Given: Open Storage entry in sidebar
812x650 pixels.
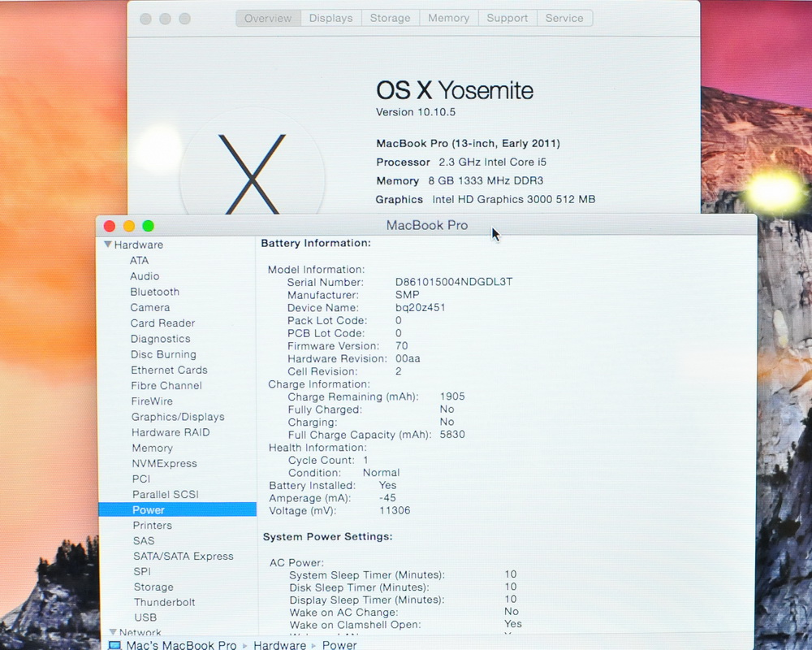Looking at the screenshot, I should click(x=153, y=587).
